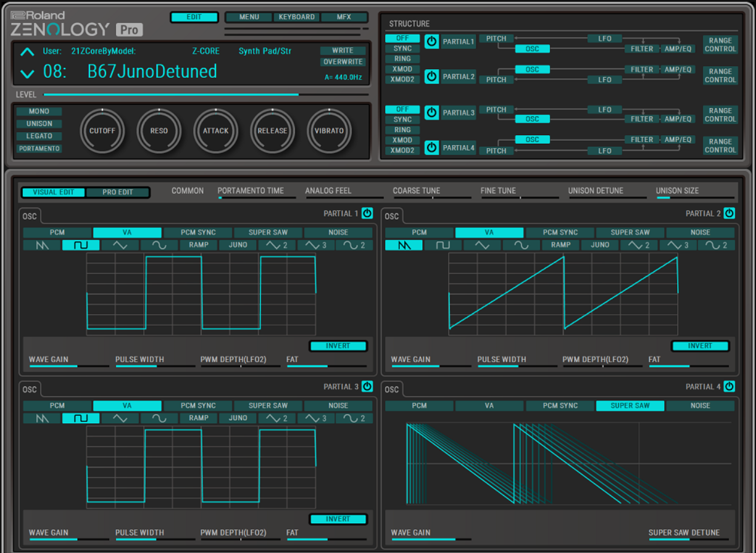The width and height of the screenshot is (756, 553).
Task: Adjust the CUTOFF knob
Action: pos(103,130)
